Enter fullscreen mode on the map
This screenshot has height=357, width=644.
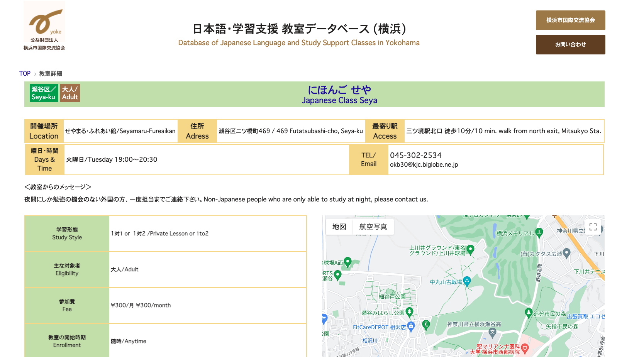point(593,228)
